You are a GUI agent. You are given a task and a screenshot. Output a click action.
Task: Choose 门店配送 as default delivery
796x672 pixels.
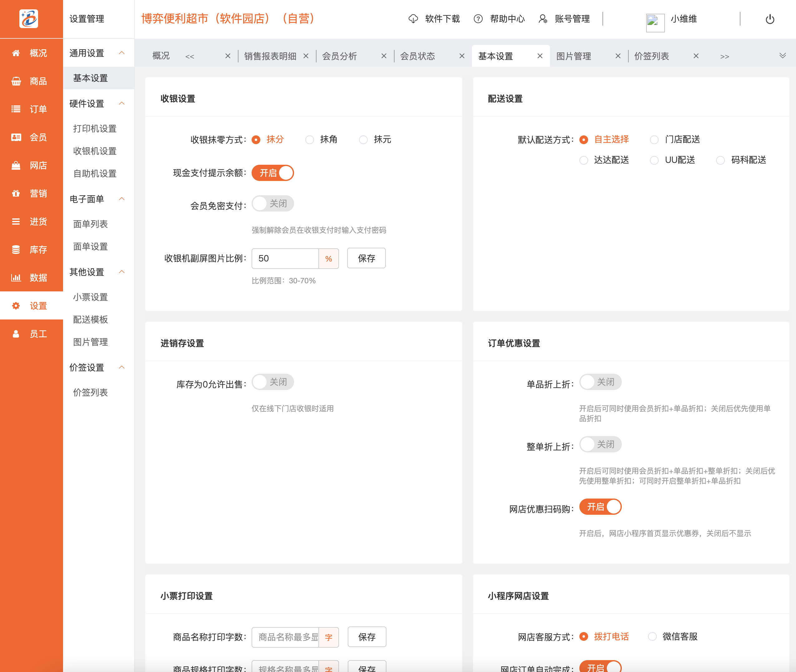click(x=654, y=140)
